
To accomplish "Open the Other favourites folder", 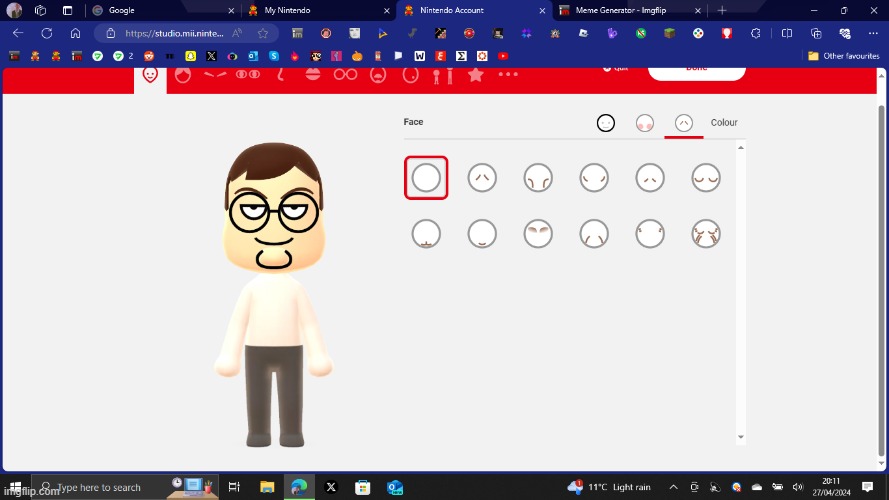I will tap(843, 56).
